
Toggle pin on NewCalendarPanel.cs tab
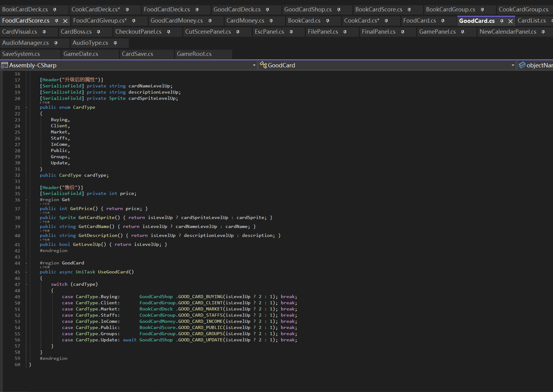[x=543, y=32]
